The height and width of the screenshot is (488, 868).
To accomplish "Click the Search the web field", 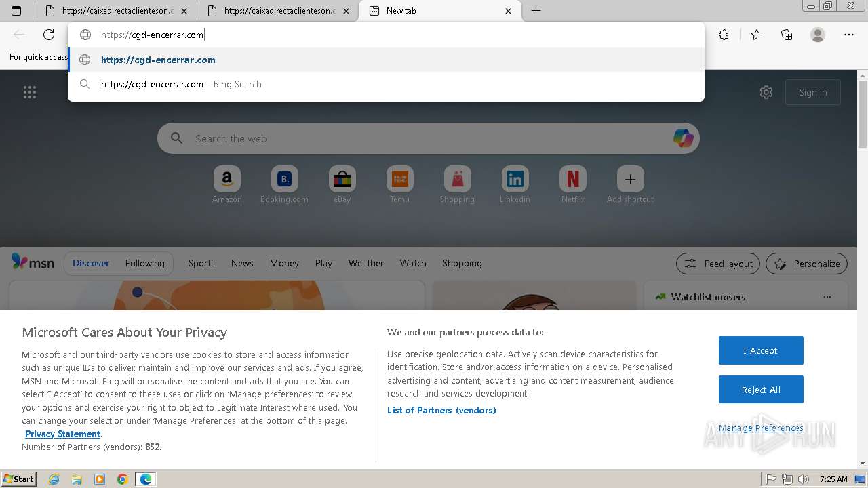I will (x=429, y=138).
